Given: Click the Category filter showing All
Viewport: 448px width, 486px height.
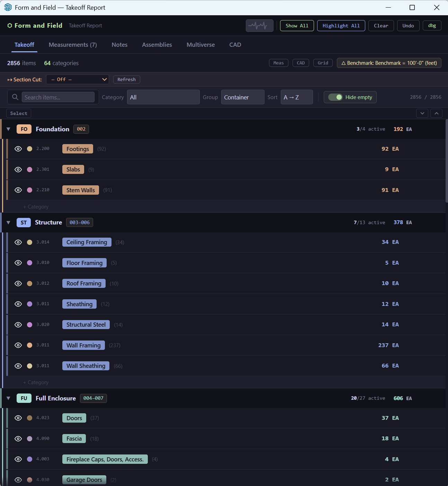Looking at the screenshot, I should (163, 97).
